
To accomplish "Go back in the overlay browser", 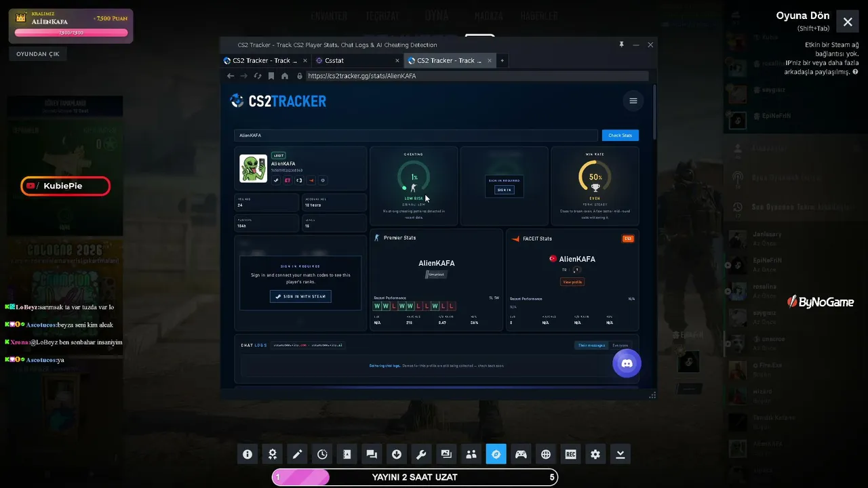I will 231,76.
